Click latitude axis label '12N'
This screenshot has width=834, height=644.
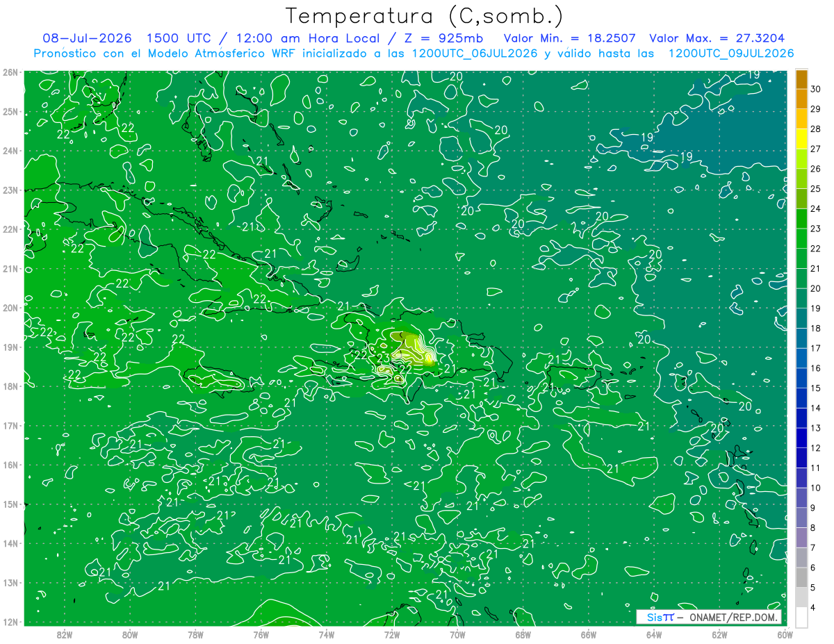tap(10, 622)
